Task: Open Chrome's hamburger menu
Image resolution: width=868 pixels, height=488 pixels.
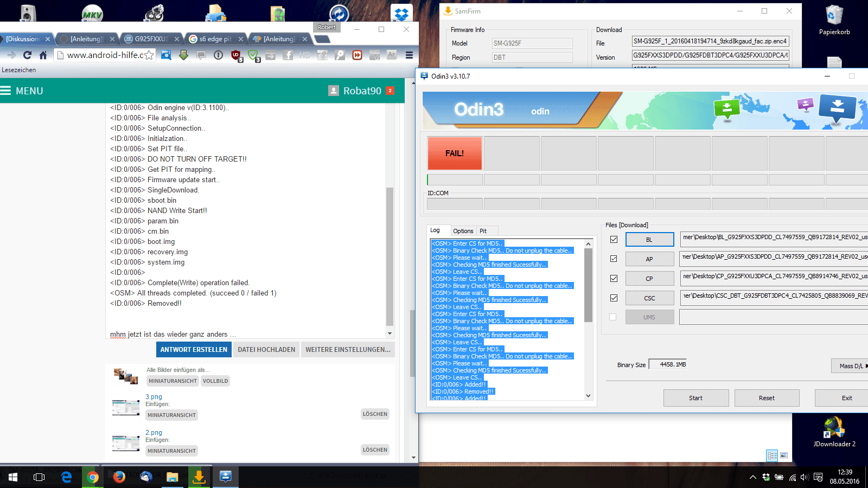Action: (x=409, y=55)
